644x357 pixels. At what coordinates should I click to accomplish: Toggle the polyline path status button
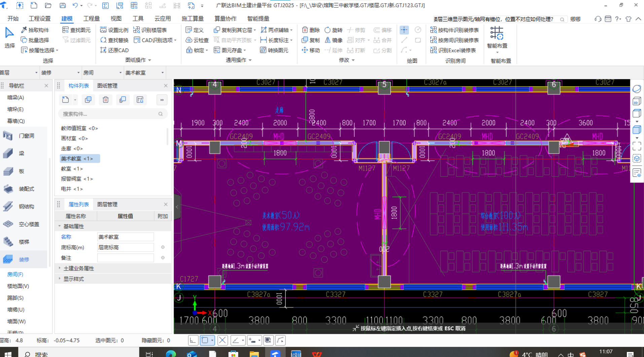coord(280,340)
